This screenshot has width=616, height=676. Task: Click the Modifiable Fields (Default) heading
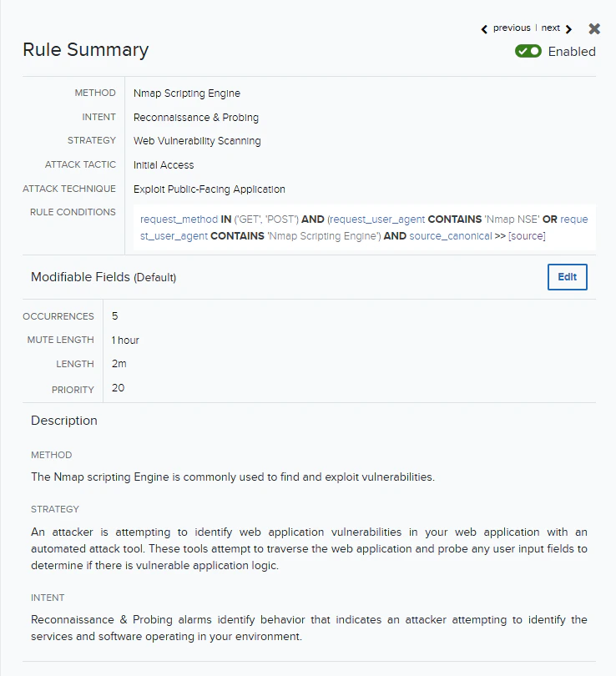point(104,277)
